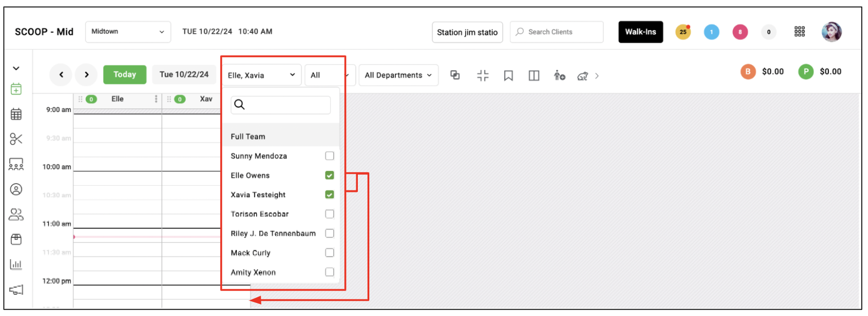This screenshot has height=316, width=868.
Task: Click the compress view arrows icon
Action: (x=483, y=76)
